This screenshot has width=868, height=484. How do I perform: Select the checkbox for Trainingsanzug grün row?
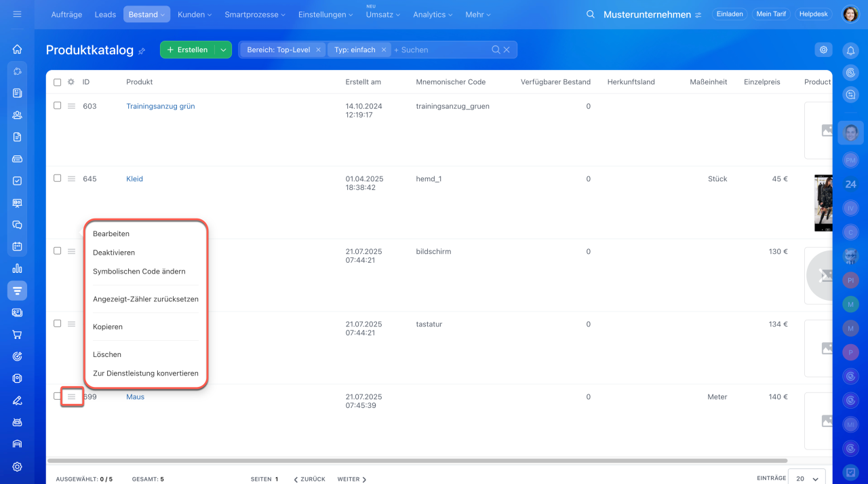pos(58,105)
